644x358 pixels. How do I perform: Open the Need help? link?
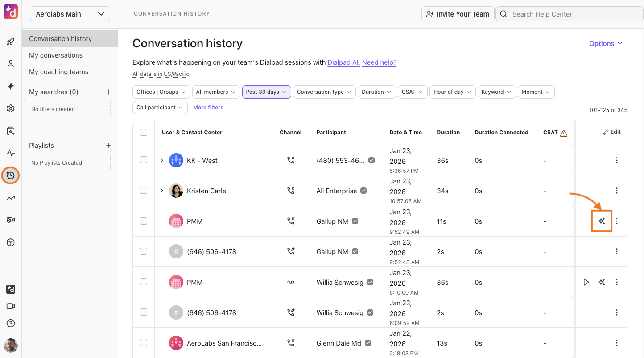379,62
